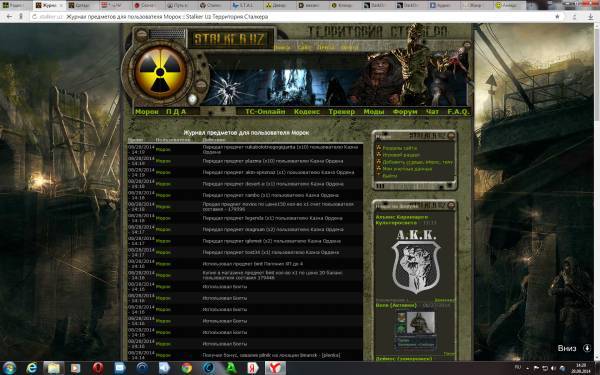The height and width of the screenshot is (375, 600).
Task: Open the browser downloads arrow icon
Action: coord(590,16)
